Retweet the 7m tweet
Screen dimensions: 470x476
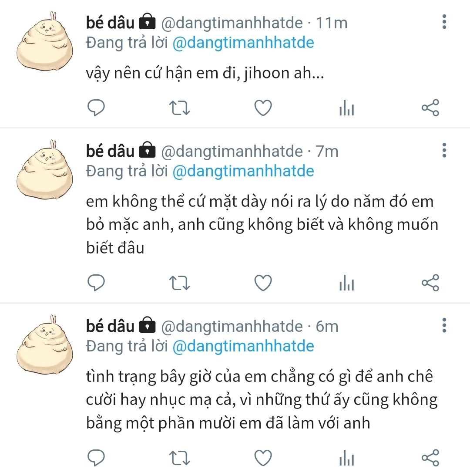point(179,283)
